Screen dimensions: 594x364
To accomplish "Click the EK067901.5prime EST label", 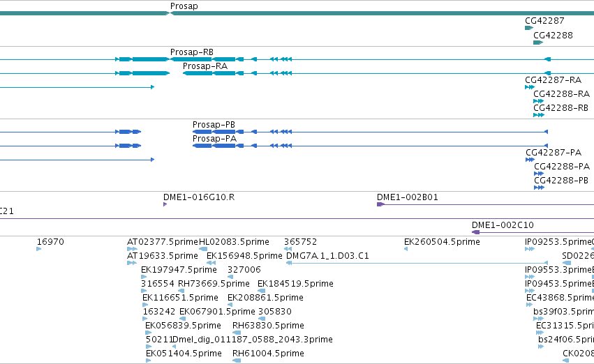I will [x=217, y=312].
